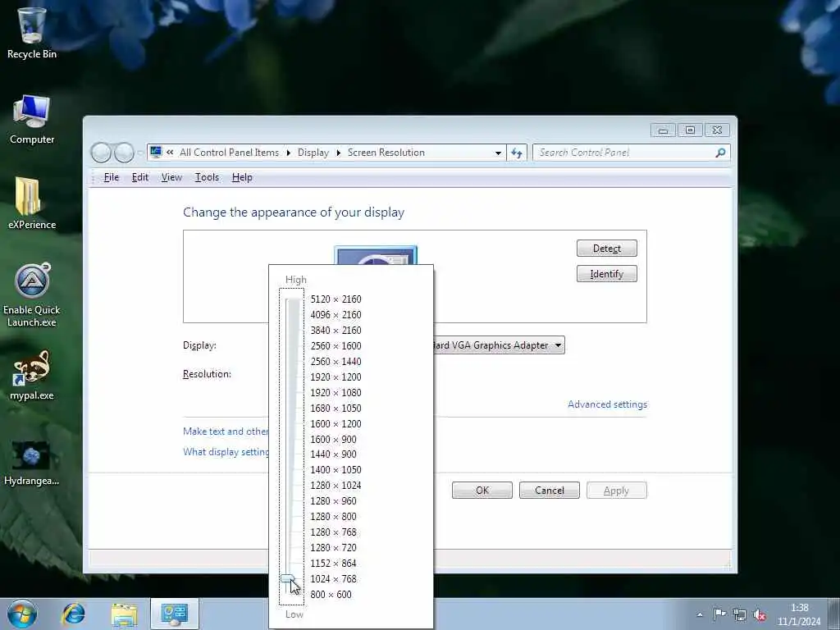Screen dimensions: 840x630
Task: Show hidden tray icons arrow
Action: 700,614
